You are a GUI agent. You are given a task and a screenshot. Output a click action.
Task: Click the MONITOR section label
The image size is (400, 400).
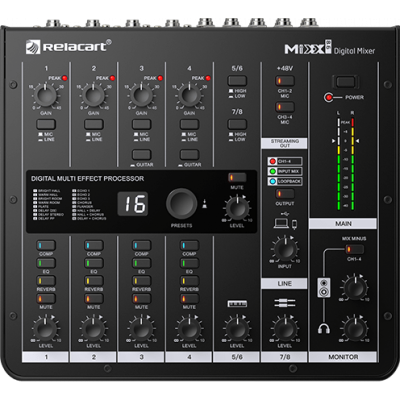(x=343, y=357)
